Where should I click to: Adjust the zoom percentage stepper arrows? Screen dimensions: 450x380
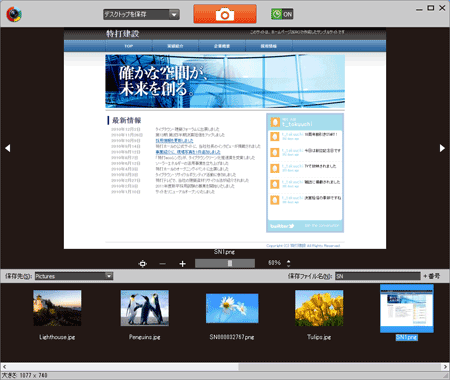point(289,263)
